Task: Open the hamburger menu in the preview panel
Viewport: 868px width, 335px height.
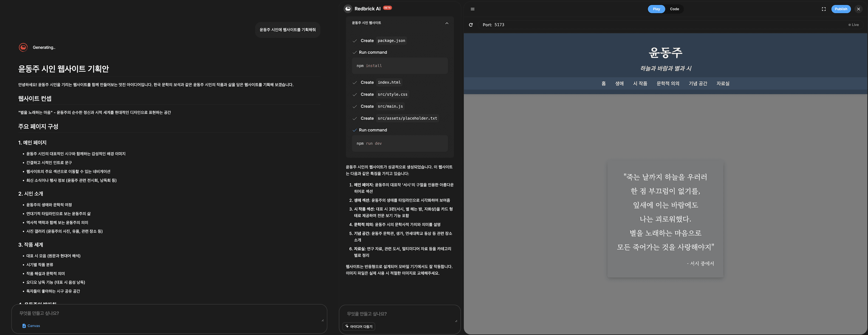Action: tap(473, 9)
